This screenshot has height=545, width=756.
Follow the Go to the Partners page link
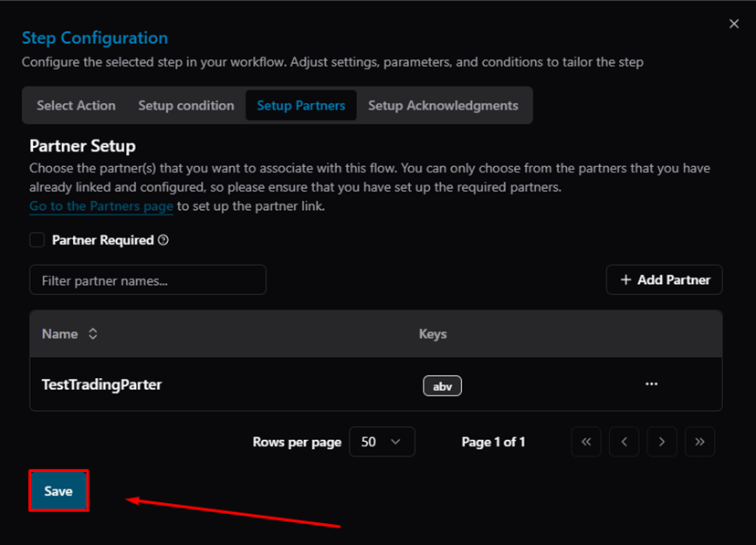coord(101,206)
